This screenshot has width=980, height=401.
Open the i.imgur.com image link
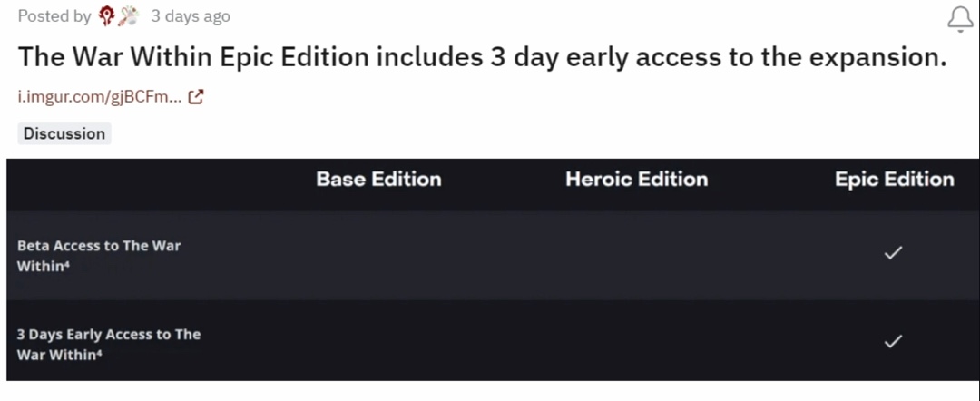(100, 97)
